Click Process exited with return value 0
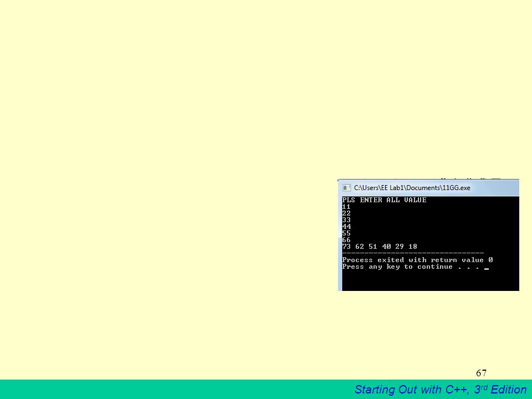Viewport: 532px width, 399px height. click(417, 260)
